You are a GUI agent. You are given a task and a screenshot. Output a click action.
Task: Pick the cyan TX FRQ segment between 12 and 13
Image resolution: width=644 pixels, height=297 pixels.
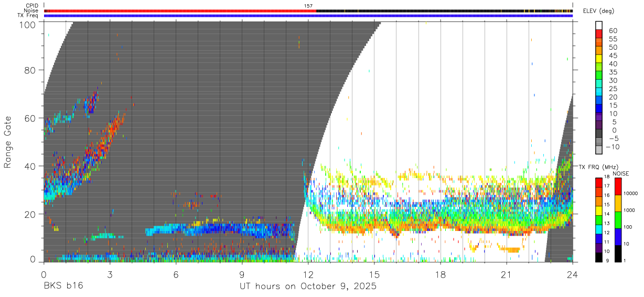598,228
